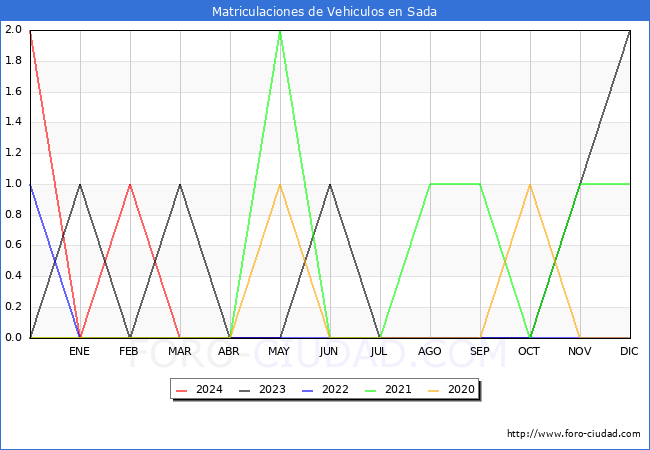Screen dimensions: 650x450
Task: Click the 2.0 y-axis value
Action: [x=13, y=29]
